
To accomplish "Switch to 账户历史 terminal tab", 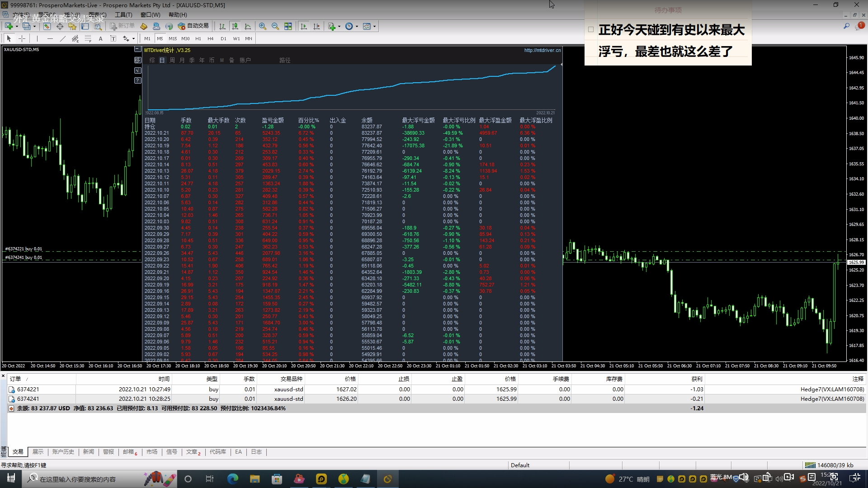I will (63, 452).
